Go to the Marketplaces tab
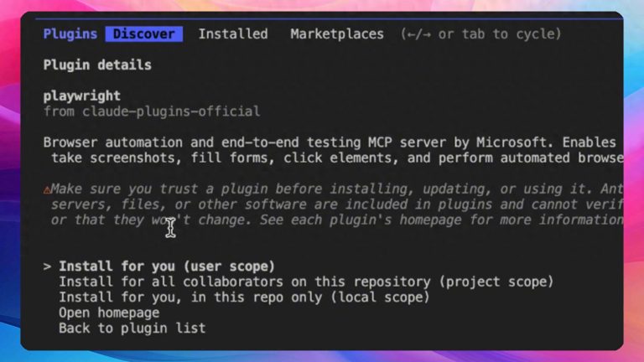The height and width of the screenshot is (362, 644). point(337,34)
